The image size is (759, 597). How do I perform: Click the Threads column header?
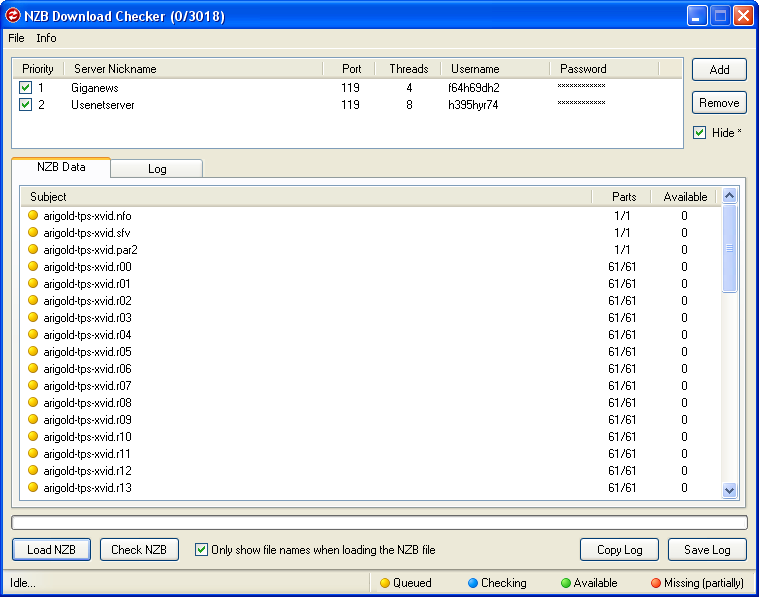click(x=408, y=69)
